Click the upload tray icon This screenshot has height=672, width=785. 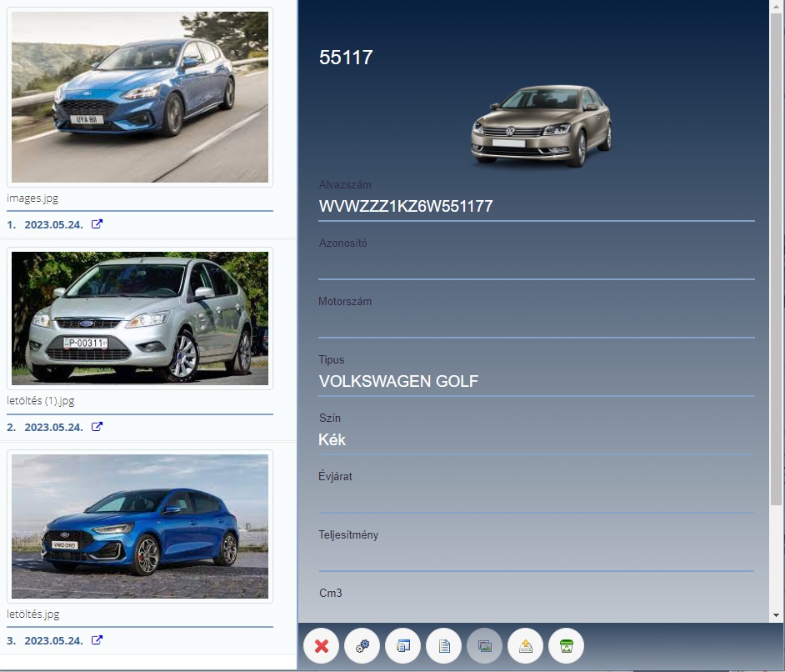point(526,646)
